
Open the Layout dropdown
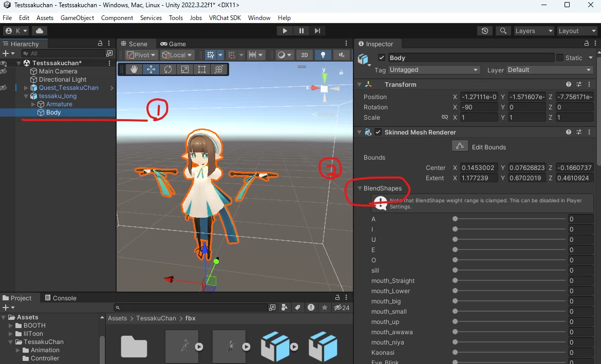[x=577, y=31]
